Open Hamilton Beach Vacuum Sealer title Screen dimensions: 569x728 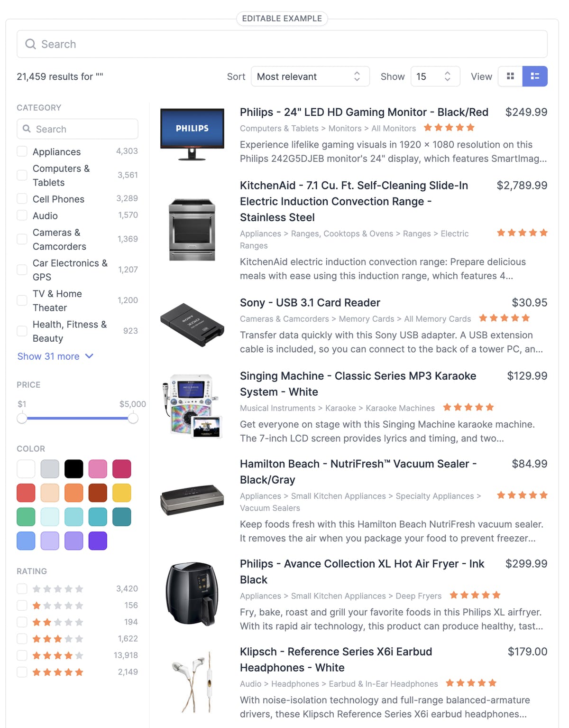(358, 472)
